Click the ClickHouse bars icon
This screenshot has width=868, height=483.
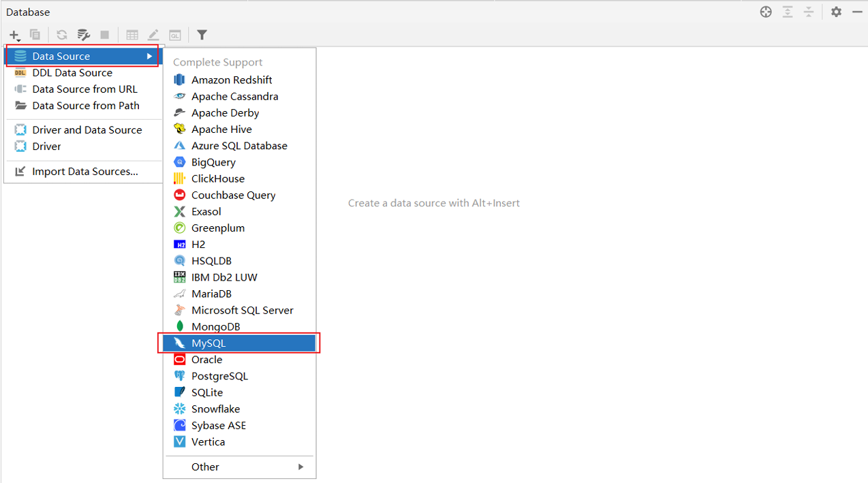(180, 178)
